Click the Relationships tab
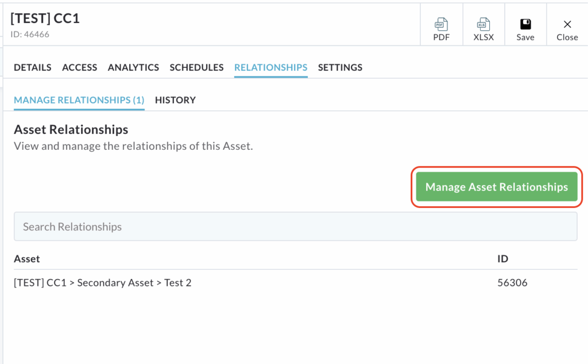This screenshot has width=588, height=364. [270, 67]
